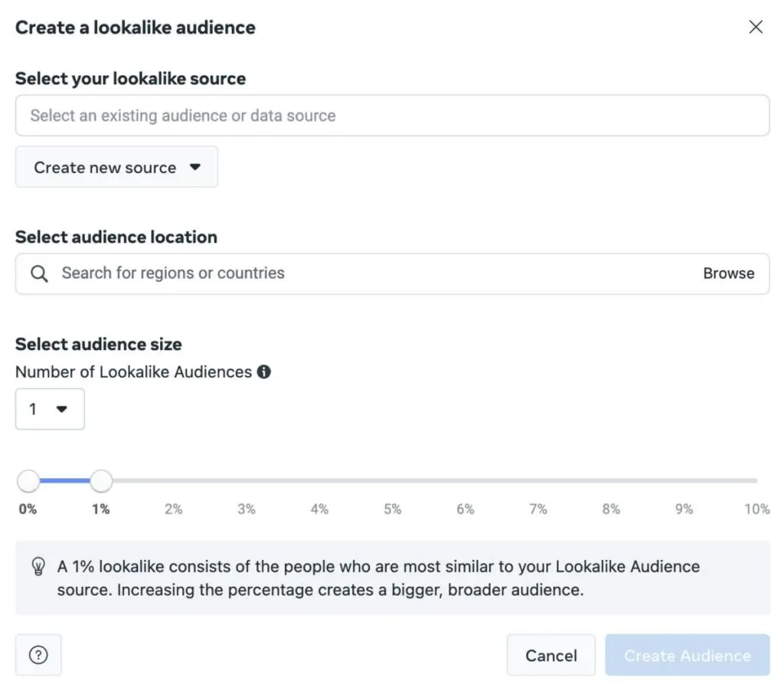The image size is (784, 684).
Task: Click the 2% label under the slider
Action: coord(174,509)
